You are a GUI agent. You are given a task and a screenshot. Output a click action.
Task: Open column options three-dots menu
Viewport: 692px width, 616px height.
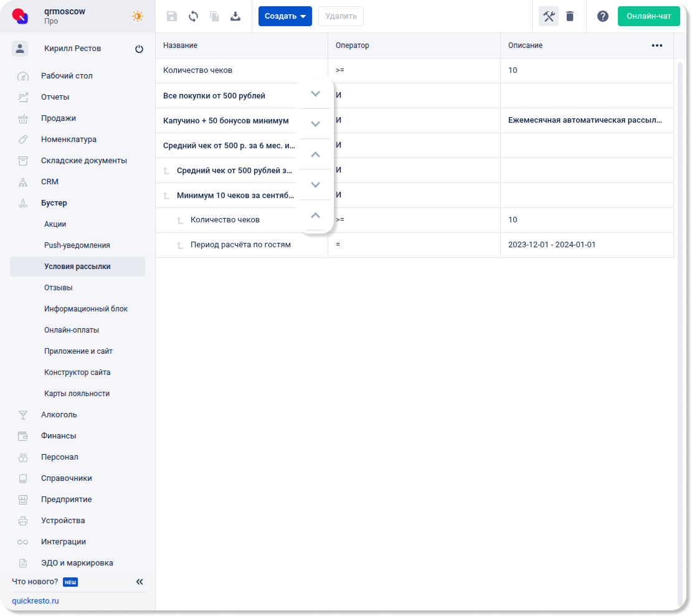point(656,45)
